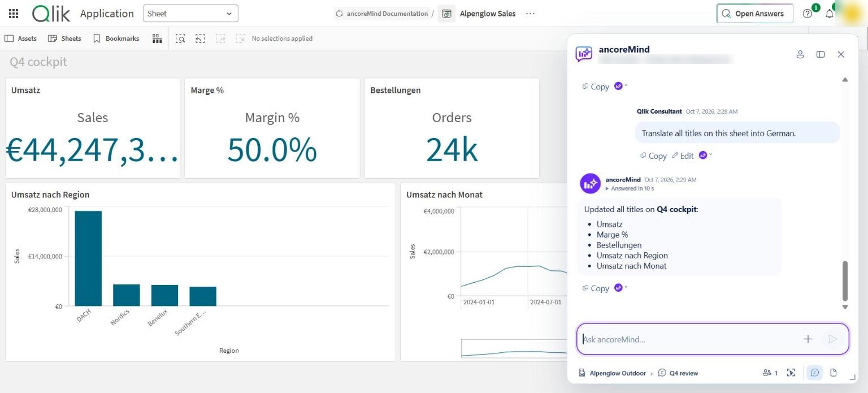Click the ancoreMind chat logo icon
Image resolution: width=868 pixels, height=393 pixels.
584,54
